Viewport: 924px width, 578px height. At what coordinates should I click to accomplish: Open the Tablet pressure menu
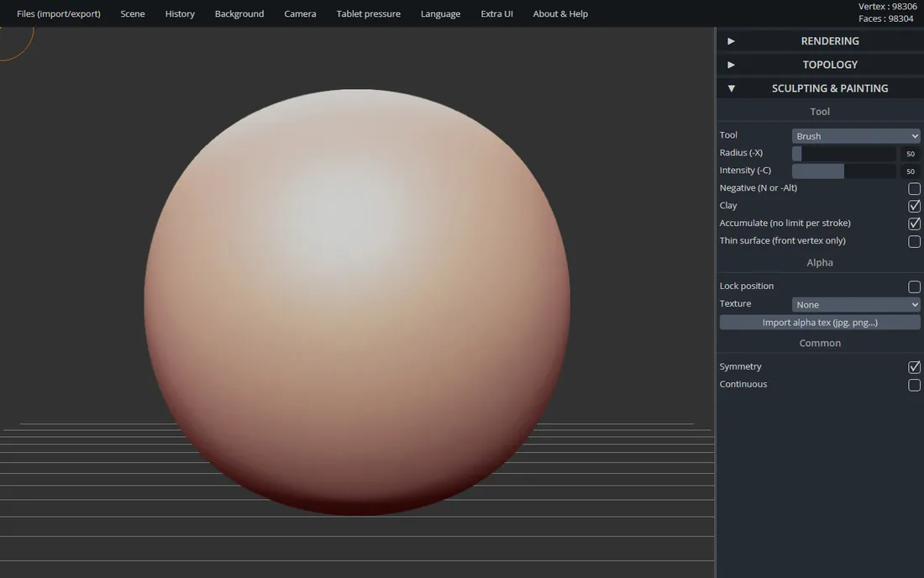click(368, 13)
